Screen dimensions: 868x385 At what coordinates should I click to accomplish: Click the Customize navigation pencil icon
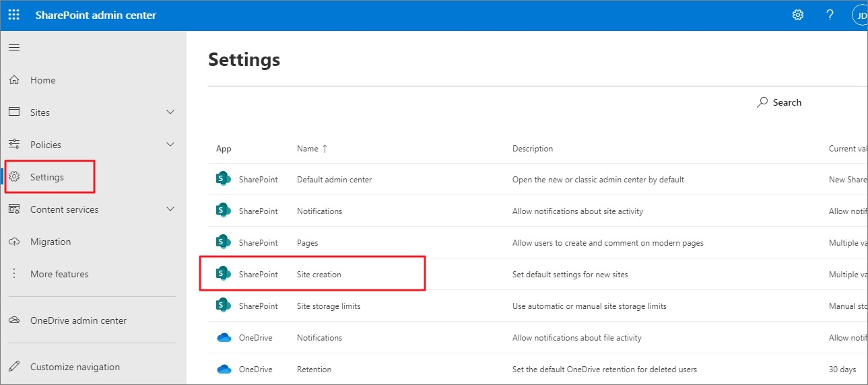point(14,367)
